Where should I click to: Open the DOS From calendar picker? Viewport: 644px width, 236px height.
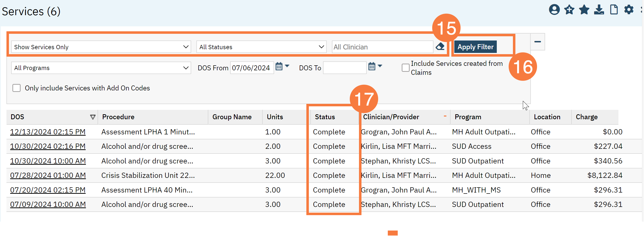point(279,67)
